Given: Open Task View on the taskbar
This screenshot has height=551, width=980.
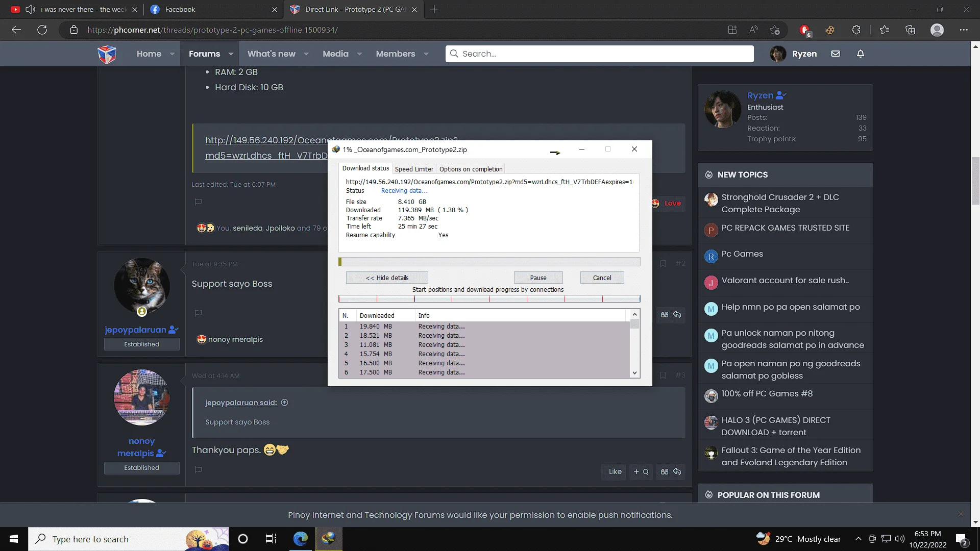Looking at the screenshot, I should [x=271, y=539].
